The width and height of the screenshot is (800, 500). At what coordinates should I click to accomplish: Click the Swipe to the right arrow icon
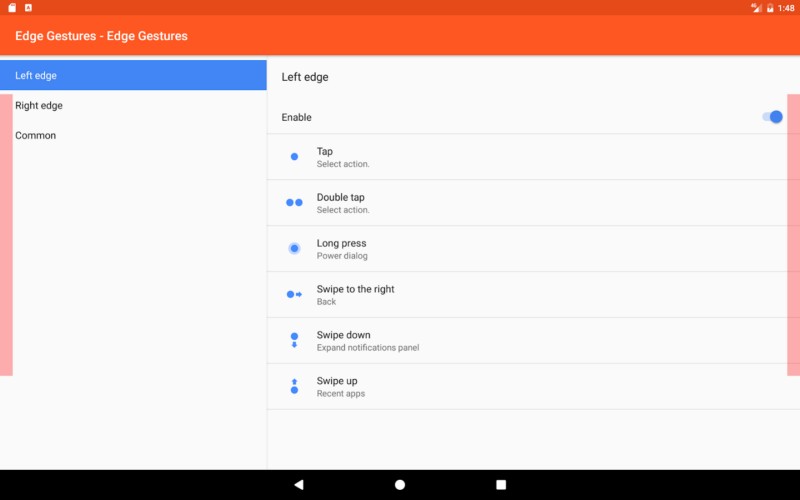tap(294, 294)
